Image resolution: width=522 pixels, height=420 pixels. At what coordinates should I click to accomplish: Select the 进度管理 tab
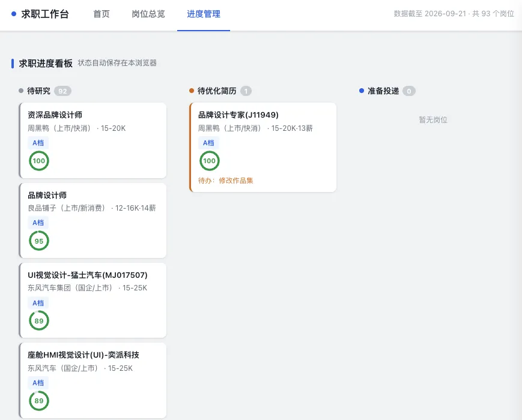[204, 14]
